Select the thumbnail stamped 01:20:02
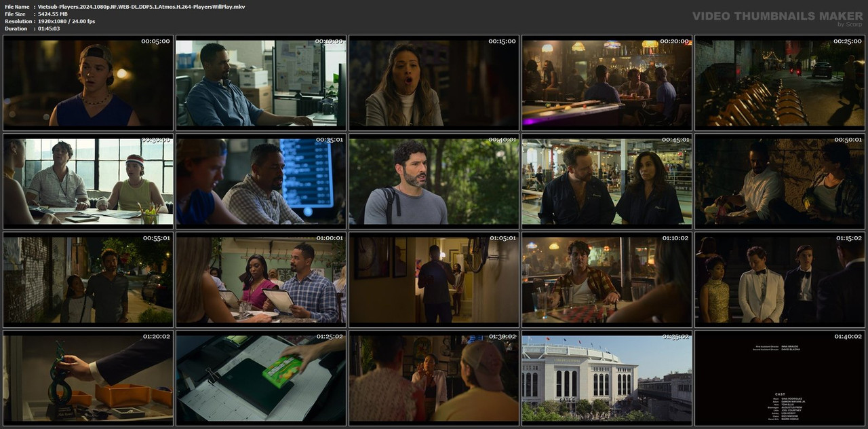 (88, 377)
